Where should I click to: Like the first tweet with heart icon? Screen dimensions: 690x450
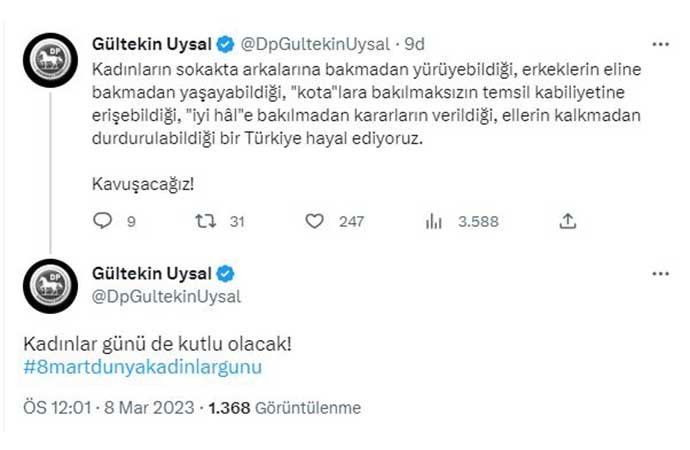(x=317, y=221)
